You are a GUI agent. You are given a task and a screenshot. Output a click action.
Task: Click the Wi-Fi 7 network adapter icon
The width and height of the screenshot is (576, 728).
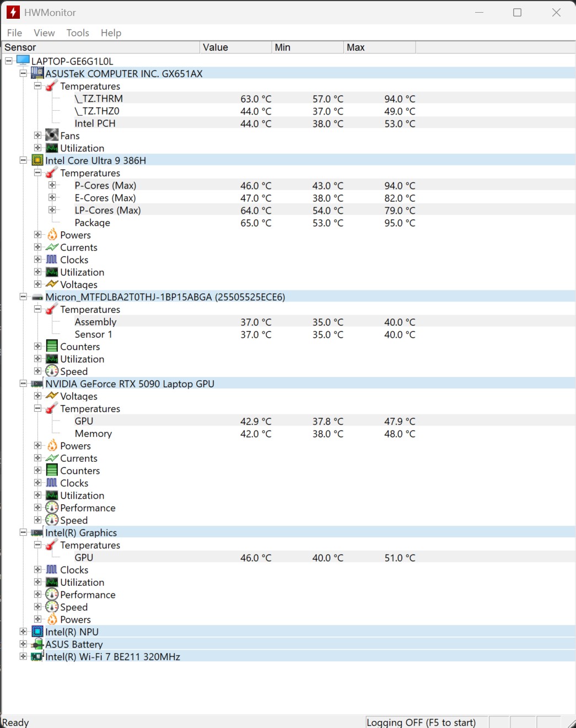tap(37, 656)
